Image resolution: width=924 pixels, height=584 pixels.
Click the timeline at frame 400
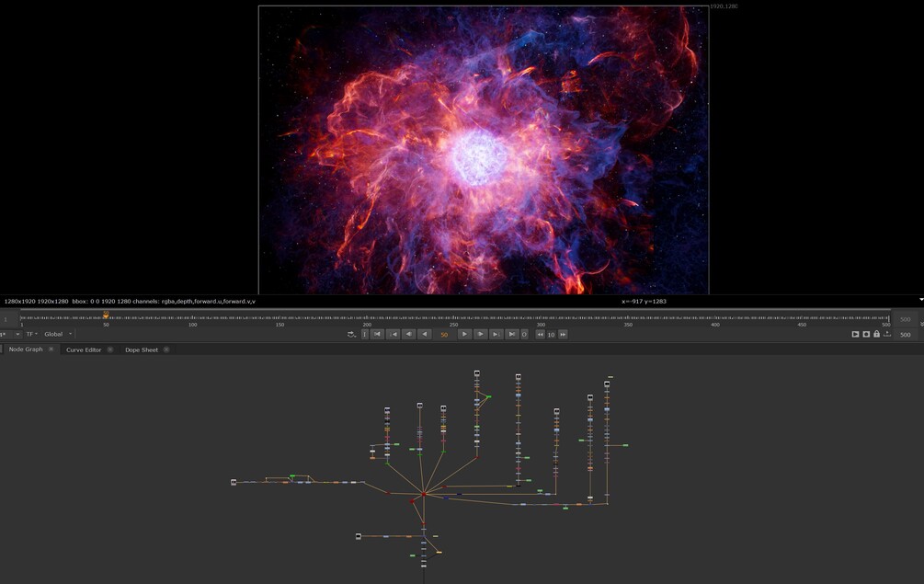coord(714,318)
